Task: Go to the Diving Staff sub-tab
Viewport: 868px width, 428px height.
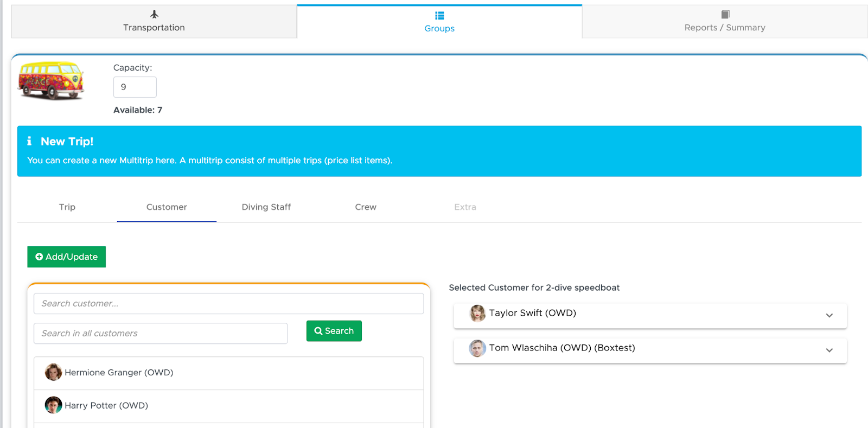Action: point(266,207)
